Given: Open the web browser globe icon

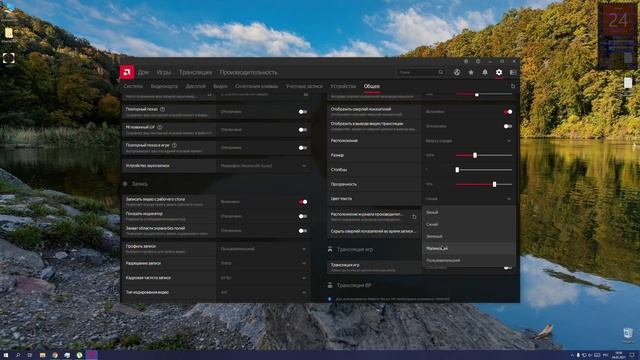Looking at the screenshot, I should [457, 72].
